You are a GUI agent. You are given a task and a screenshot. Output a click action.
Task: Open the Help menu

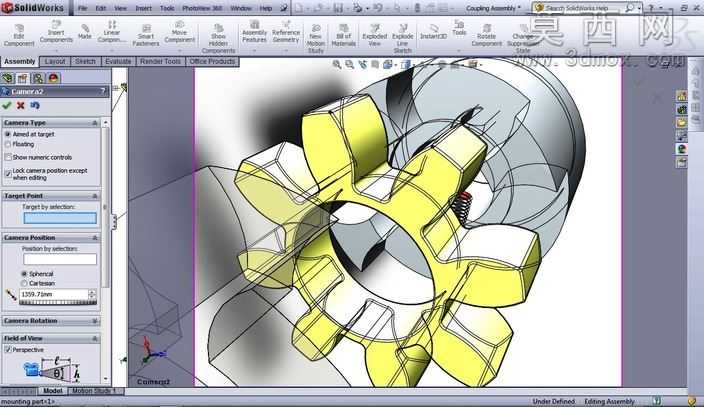point(266,8)
